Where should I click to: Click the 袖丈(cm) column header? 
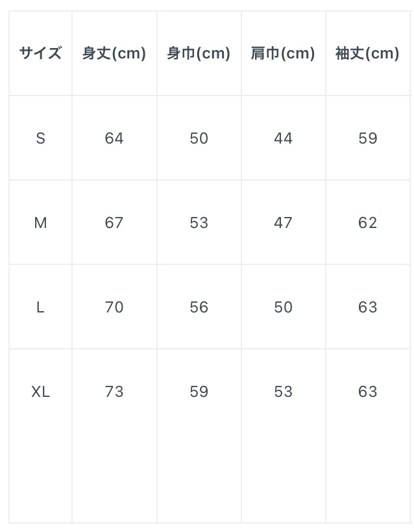pyautogui.click(x=367, y=53)
